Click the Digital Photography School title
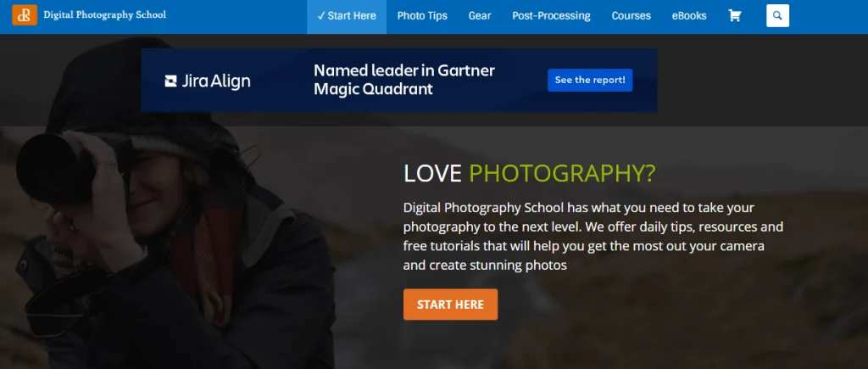 [x=104, y=15]
